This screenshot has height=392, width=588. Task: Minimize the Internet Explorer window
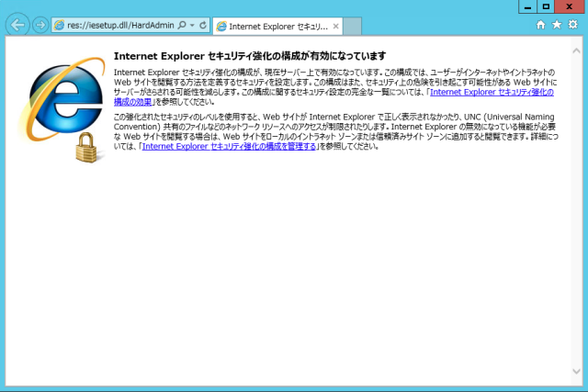[527, 6]
